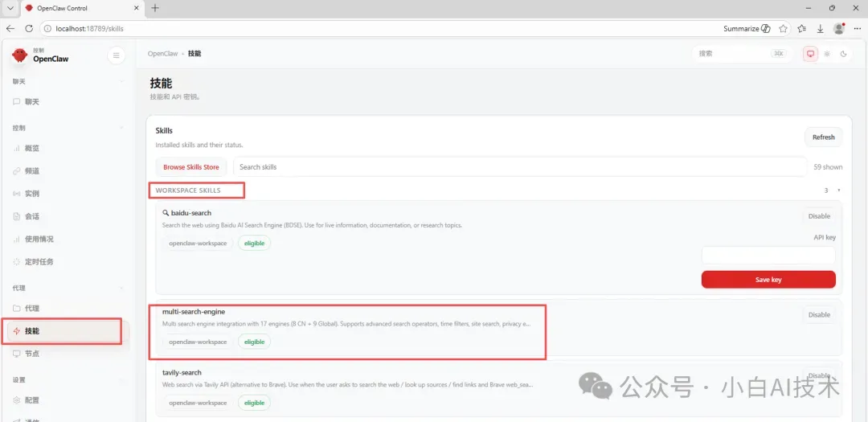Open browser settings and more menu
The image size is (868, 422).
(x=858, y=28)
